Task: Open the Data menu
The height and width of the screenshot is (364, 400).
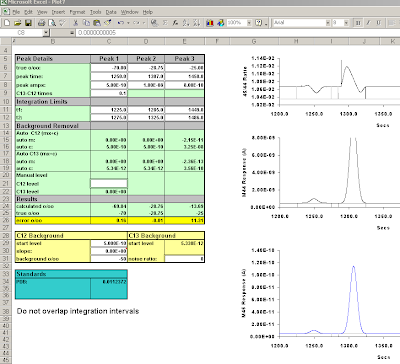Action: click(111, 12)
